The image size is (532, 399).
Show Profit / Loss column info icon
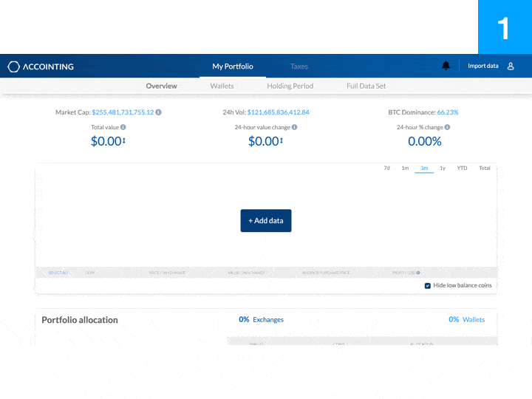(x=418, y=273)
